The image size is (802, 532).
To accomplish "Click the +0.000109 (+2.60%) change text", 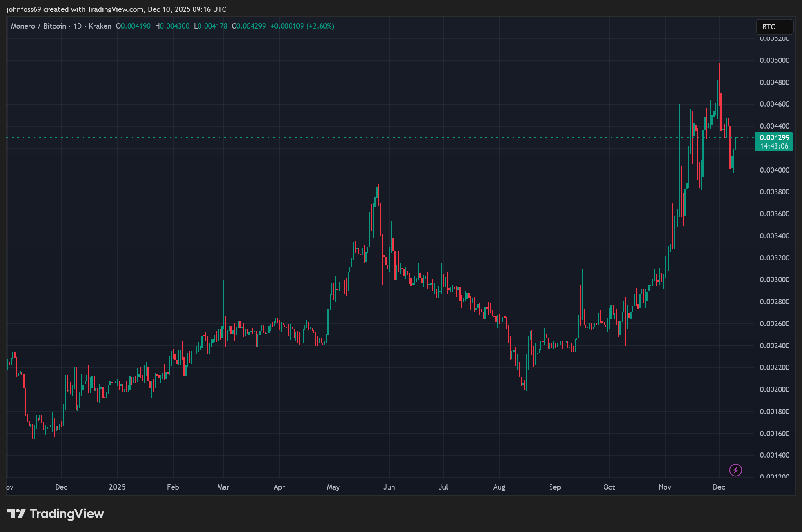I will click(x=302, y=26).
